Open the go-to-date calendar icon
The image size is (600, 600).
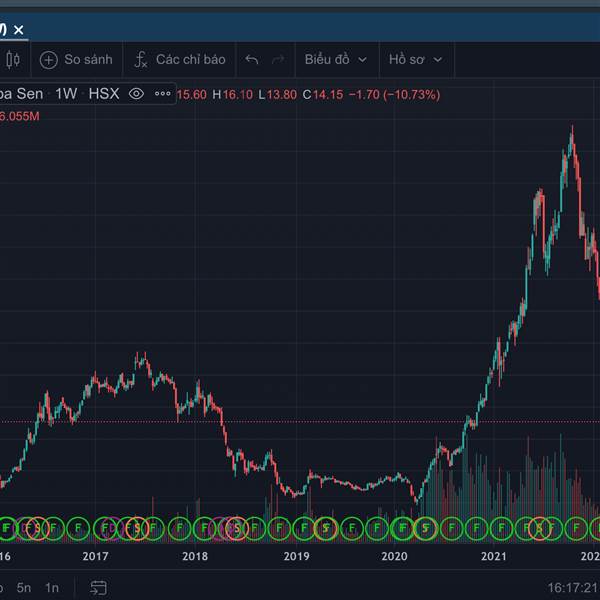tap(98, 588)
